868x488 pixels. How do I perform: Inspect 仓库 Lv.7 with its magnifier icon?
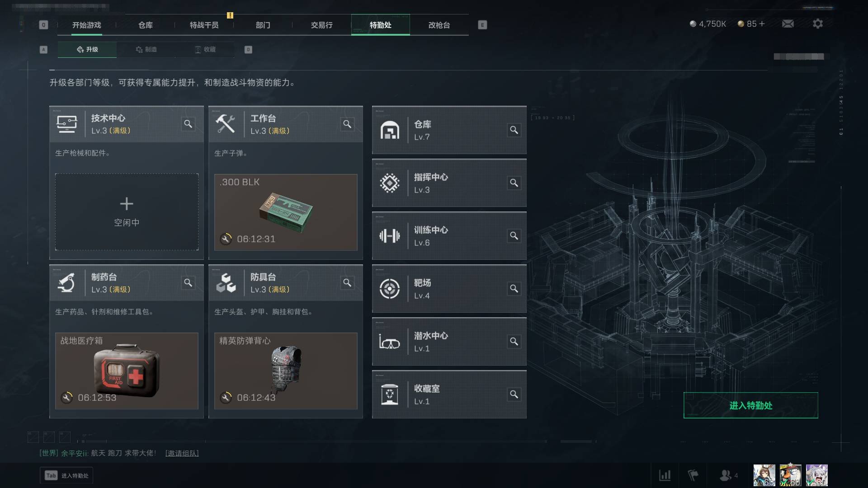click(514, 130)
